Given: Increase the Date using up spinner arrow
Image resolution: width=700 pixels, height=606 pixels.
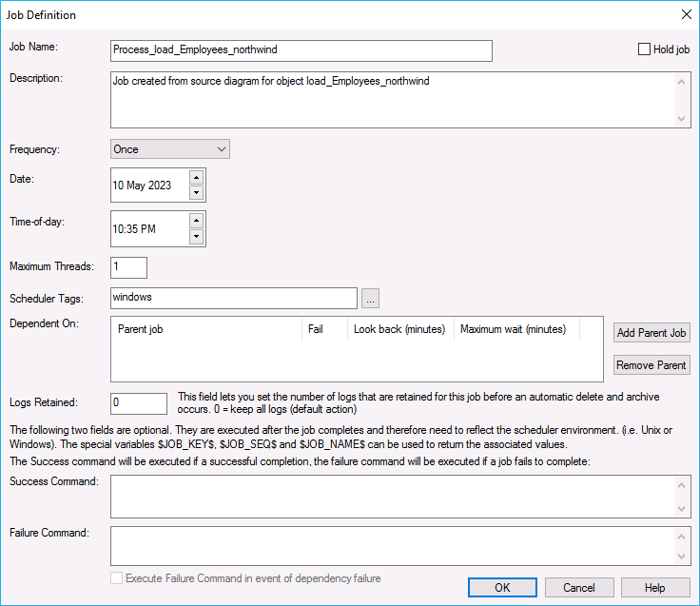Looking at the screenshot, I should (196, 177).
